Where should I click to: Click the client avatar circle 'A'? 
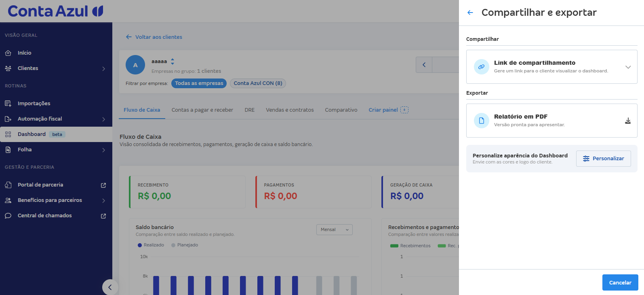tap(135, 65)
